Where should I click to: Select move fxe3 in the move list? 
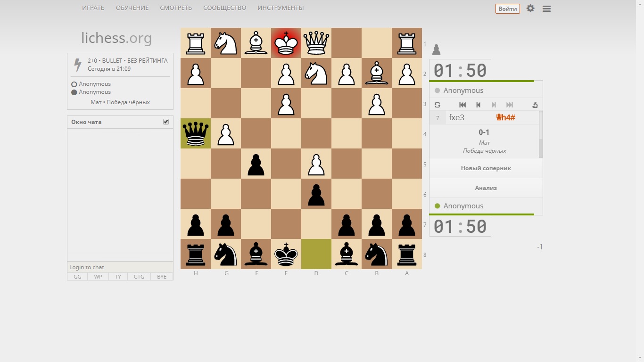click(x=456, y=118)
